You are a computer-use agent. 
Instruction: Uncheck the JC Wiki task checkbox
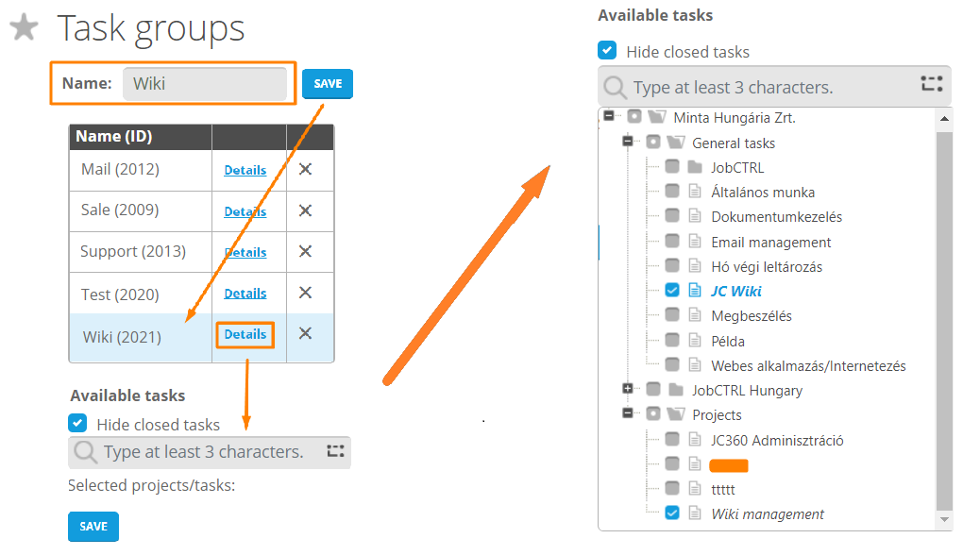coord(671,291)
